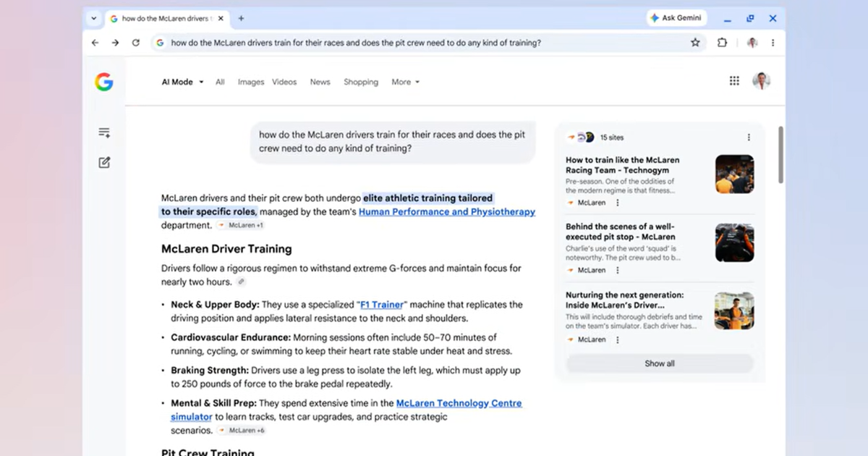This screenshot has width=868, height=456.
Task: Open options menu for Technogym article
Action: point(618,203)
